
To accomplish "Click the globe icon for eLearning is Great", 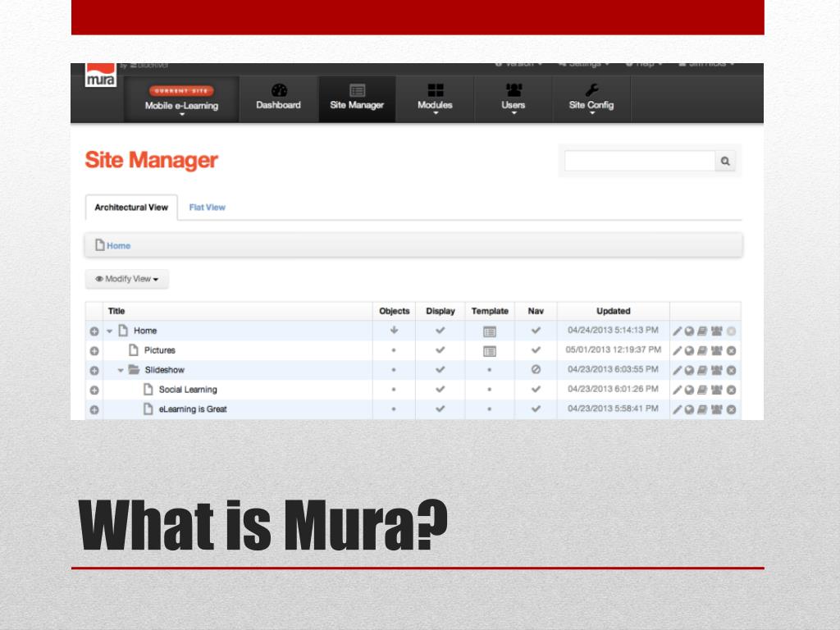I will pos(689,410).
